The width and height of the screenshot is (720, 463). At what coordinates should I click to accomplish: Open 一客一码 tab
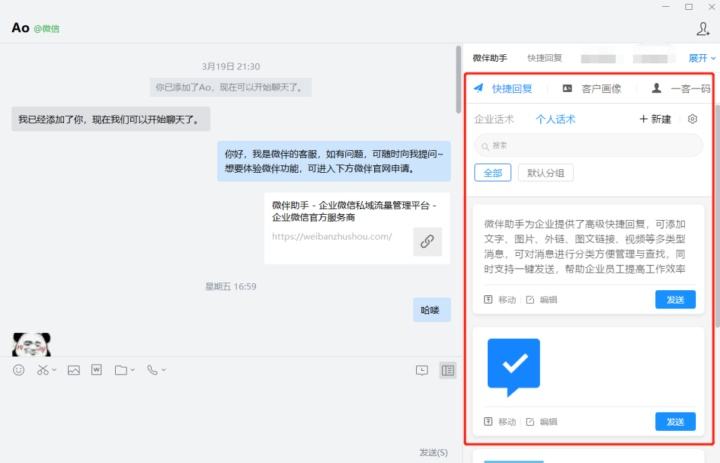pos(681,89)
